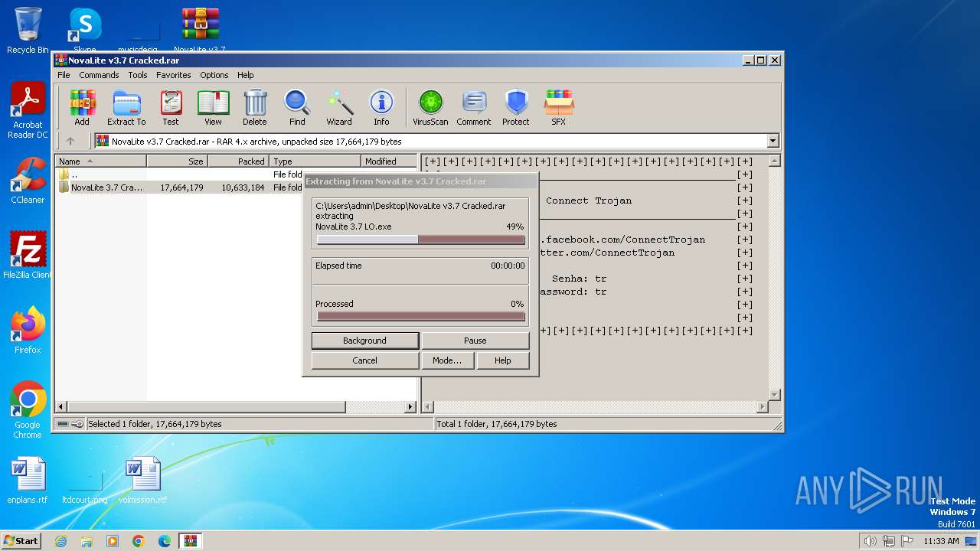Image resolution: width=980 pixels, height=551 pixels.
Task: Sort the file list by the Name column
Action: point(100,161)
